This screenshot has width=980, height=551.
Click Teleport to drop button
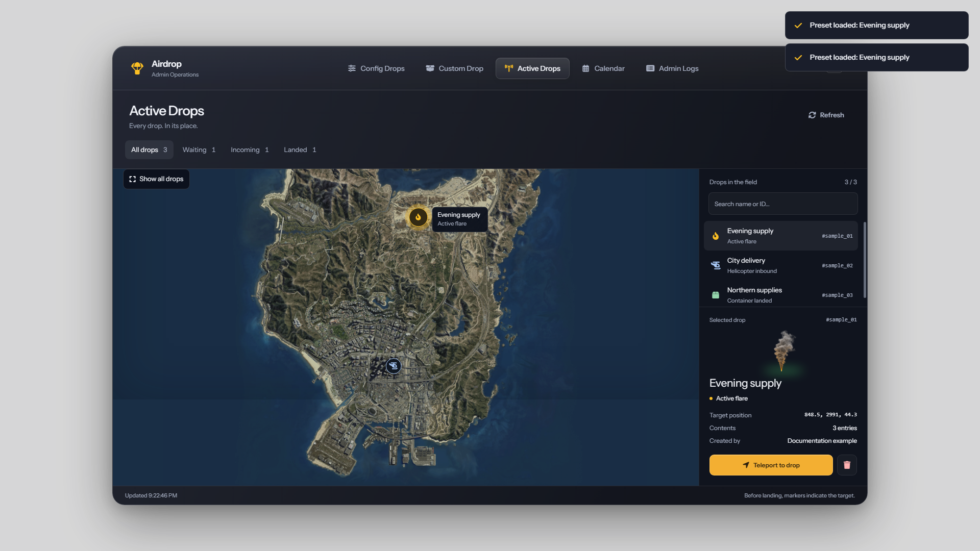coord(771,465)
